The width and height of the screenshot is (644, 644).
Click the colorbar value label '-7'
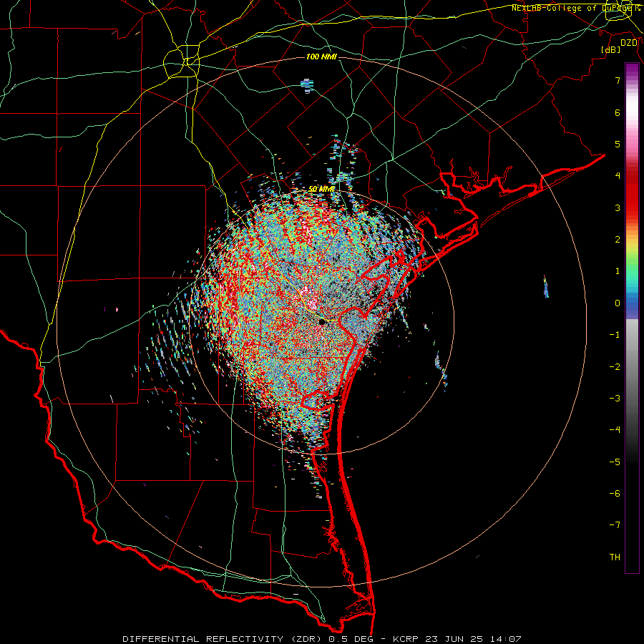coord(615,525)
